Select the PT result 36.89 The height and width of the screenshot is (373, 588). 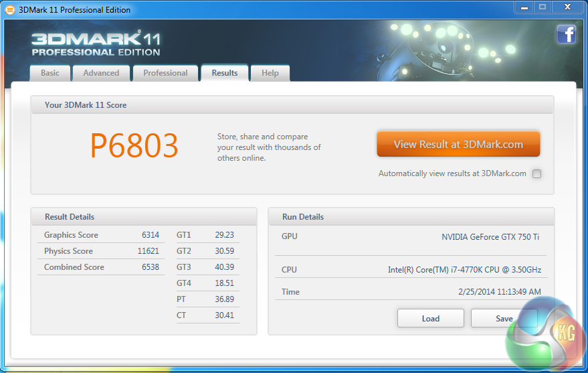224,299
